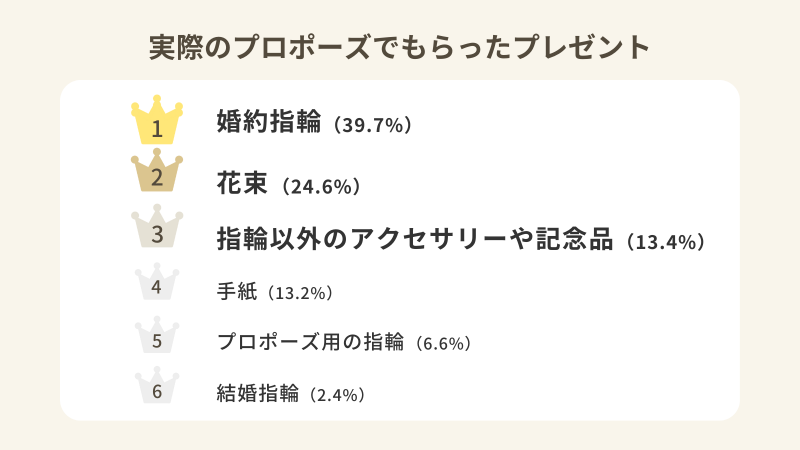The image size is (800, 450).
Task: Click the beige crown ranked number 3
Action: [x=157, y=231]
